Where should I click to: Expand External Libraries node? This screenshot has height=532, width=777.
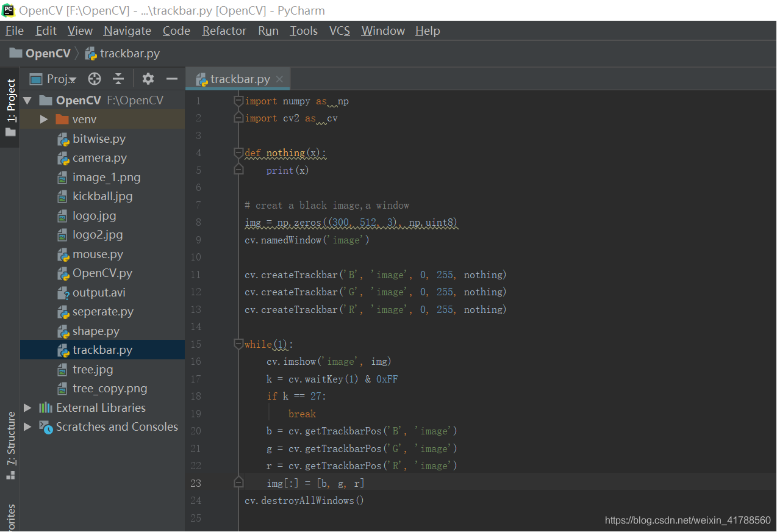coord(27,408)
